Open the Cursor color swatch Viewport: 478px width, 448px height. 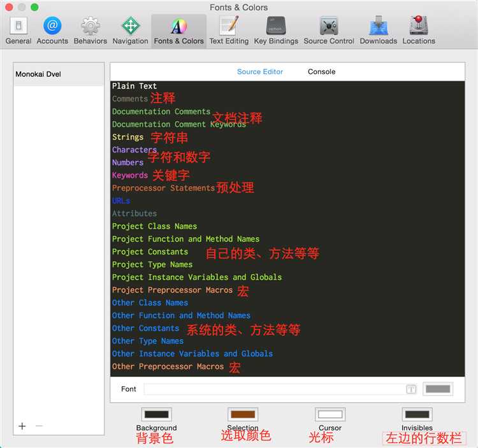tap(330, 414)
